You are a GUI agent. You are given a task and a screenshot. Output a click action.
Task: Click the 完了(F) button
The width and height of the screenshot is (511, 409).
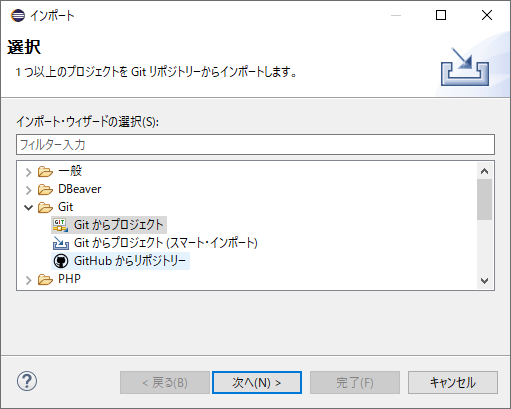click(x=355, y=382)
